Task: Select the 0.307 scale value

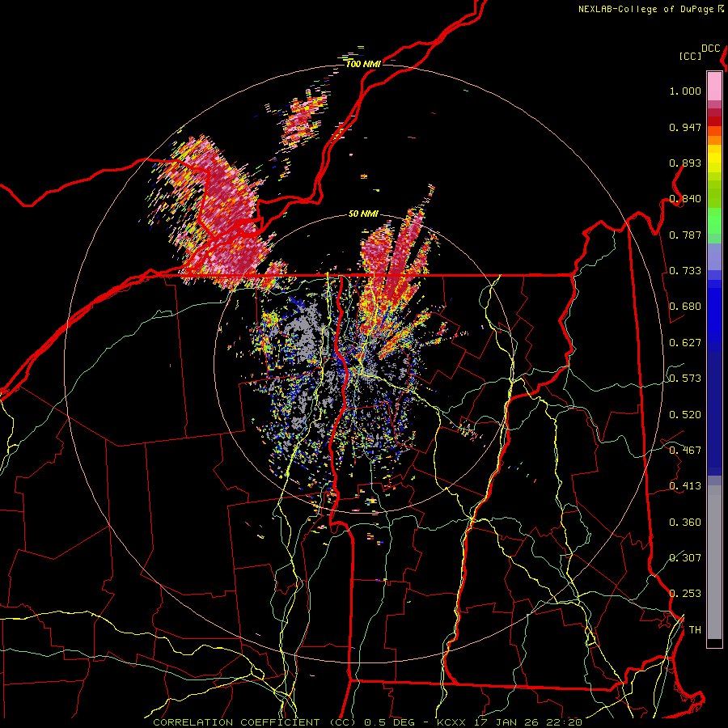Action: point(685,558)
